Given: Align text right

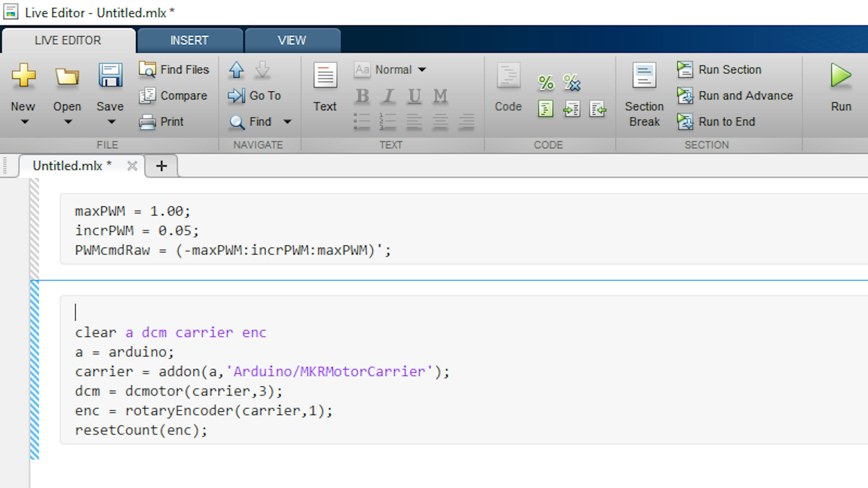Looking at the screenshot, I should 466,122.
